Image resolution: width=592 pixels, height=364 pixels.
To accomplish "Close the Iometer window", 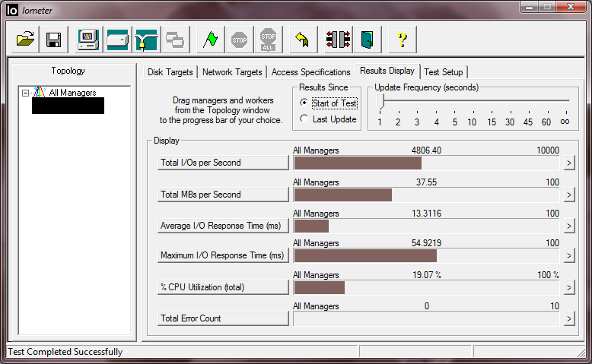I will click(571, 7).
